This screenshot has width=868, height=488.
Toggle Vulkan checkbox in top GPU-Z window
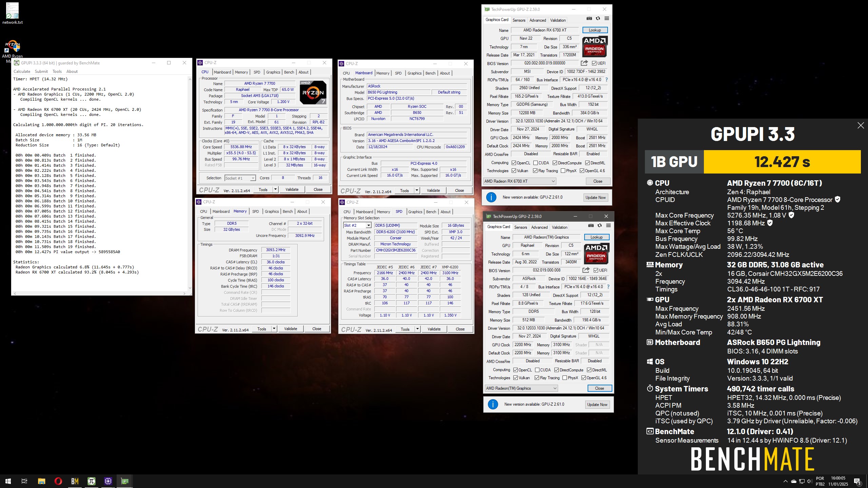(x=514, y=171)
